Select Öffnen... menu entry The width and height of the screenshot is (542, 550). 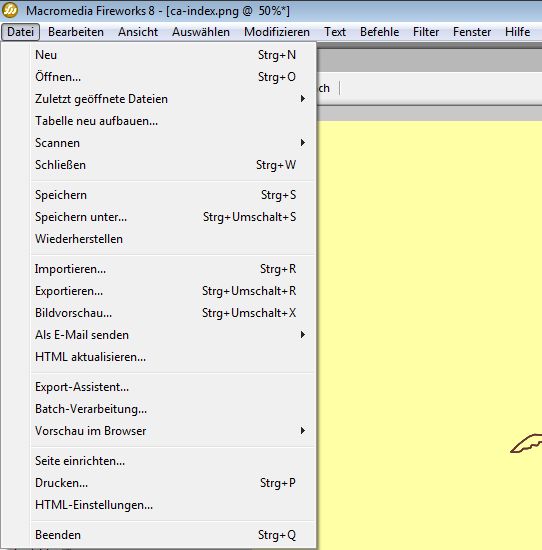click(x=172, y=77)
